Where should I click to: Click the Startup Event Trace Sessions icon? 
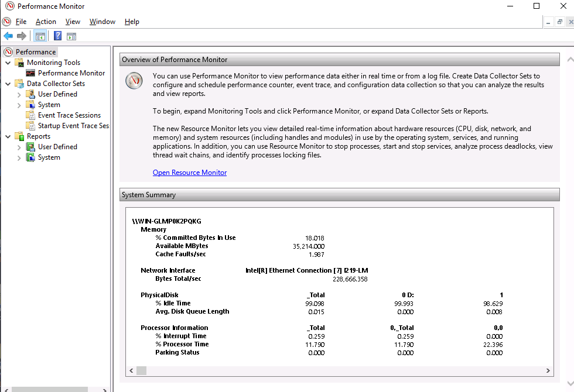pos(30,126)
